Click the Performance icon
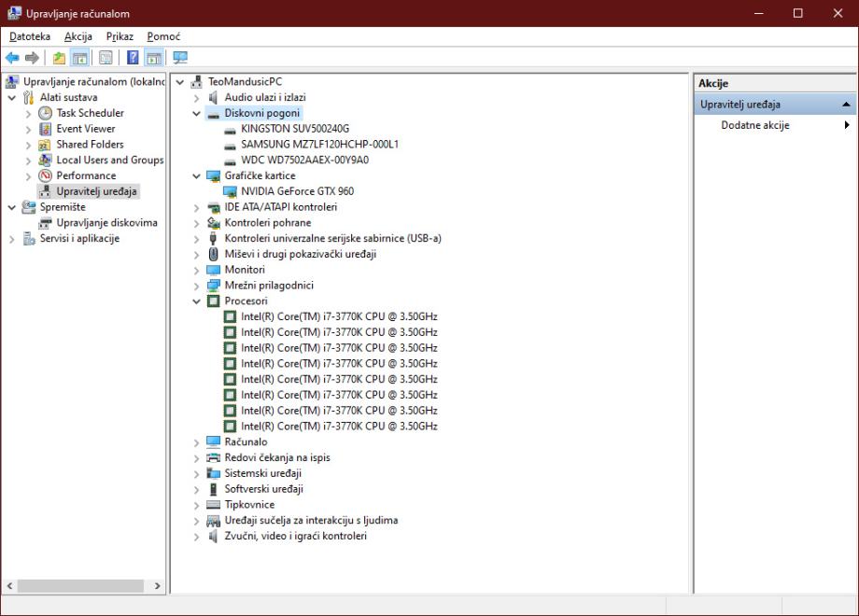Image resolution: width=859 pixels, height=616 pixels. [x=45, y=175]
